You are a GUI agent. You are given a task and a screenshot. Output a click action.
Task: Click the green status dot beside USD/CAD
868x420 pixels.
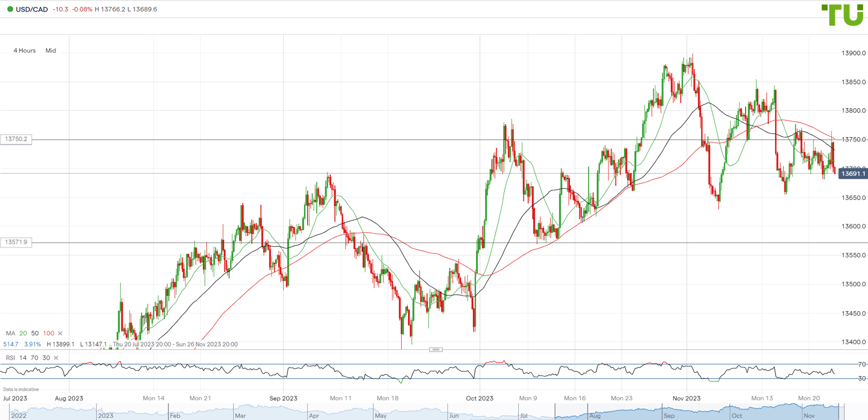point(10,9)
